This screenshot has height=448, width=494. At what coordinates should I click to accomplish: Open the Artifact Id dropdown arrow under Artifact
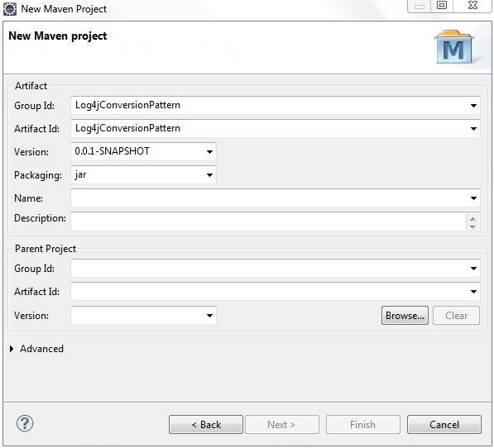[473, 129]
